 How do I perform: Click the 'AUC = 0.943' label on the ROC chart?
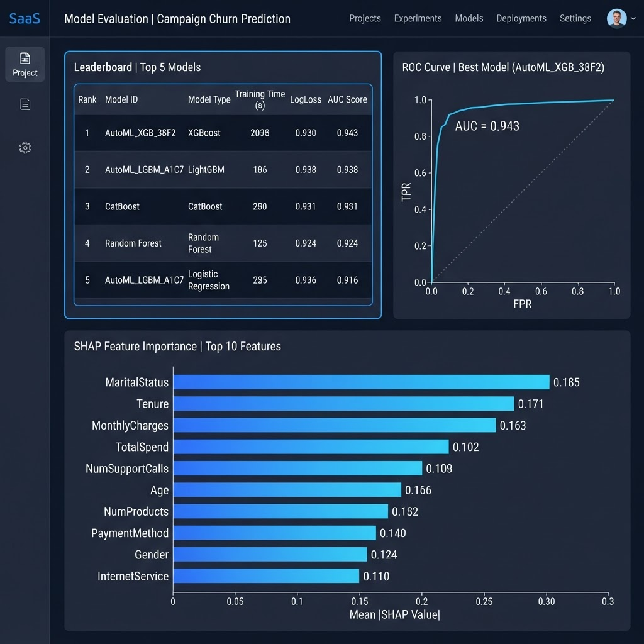click(487, 126)
